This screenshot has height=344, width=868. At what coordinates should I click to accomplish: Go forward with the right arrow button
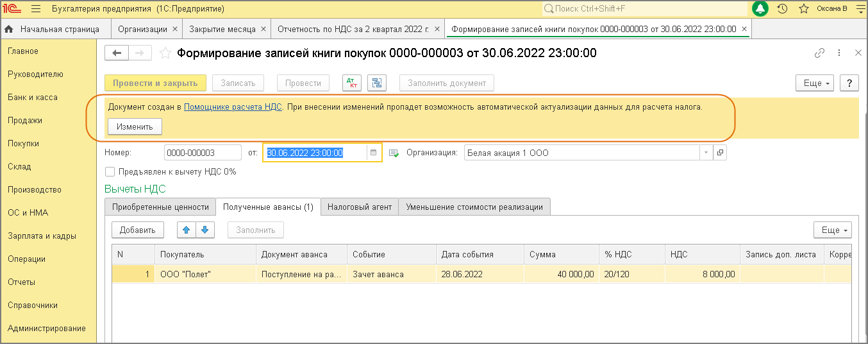click(x=140, y=53)
